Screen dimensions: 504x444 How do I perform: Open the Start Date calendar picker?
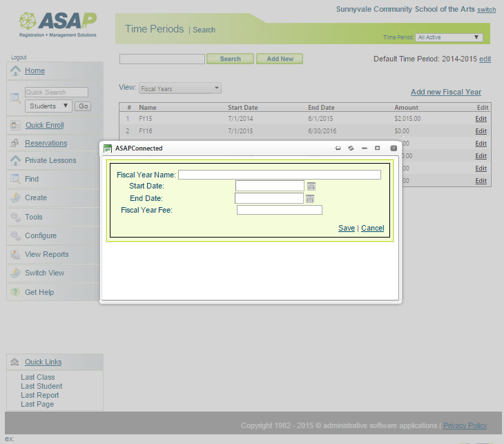pos(311,186)
